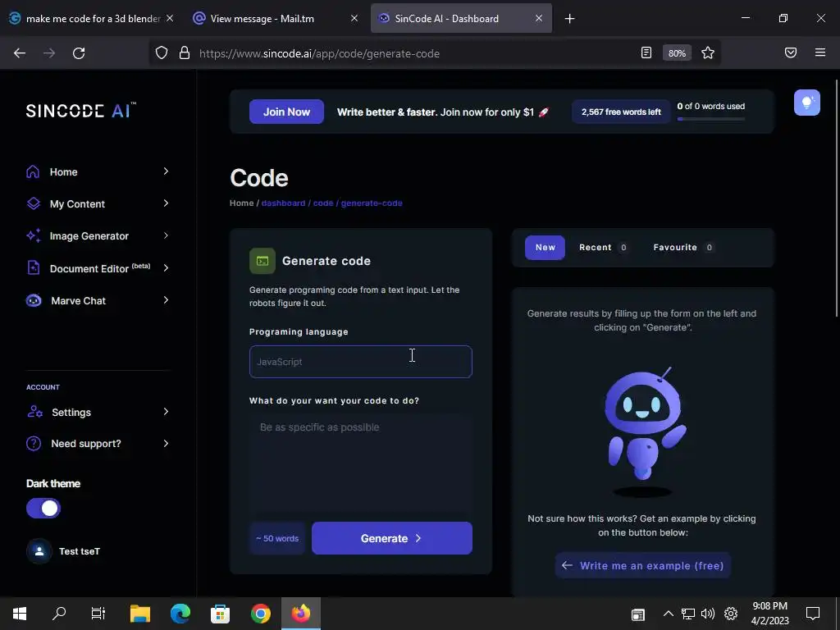Click the code description text area
The width and height of the screenshot is (840, 630).
(x=361, y=463)
